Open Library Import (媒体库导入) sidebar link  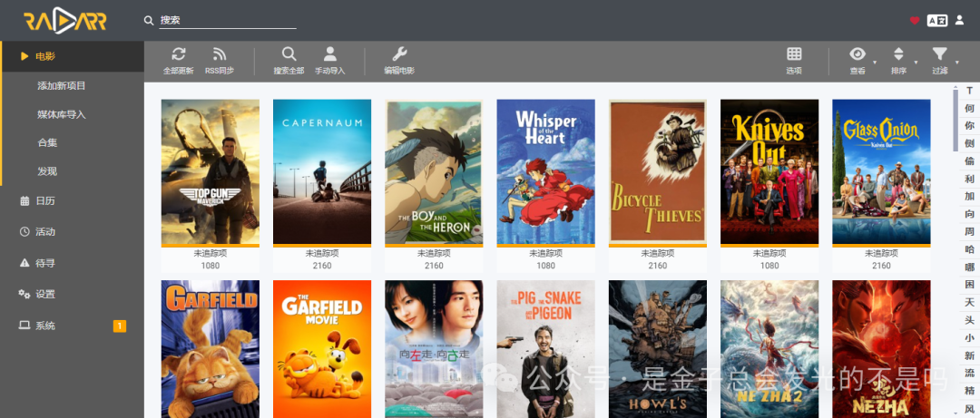coord(62,114)
